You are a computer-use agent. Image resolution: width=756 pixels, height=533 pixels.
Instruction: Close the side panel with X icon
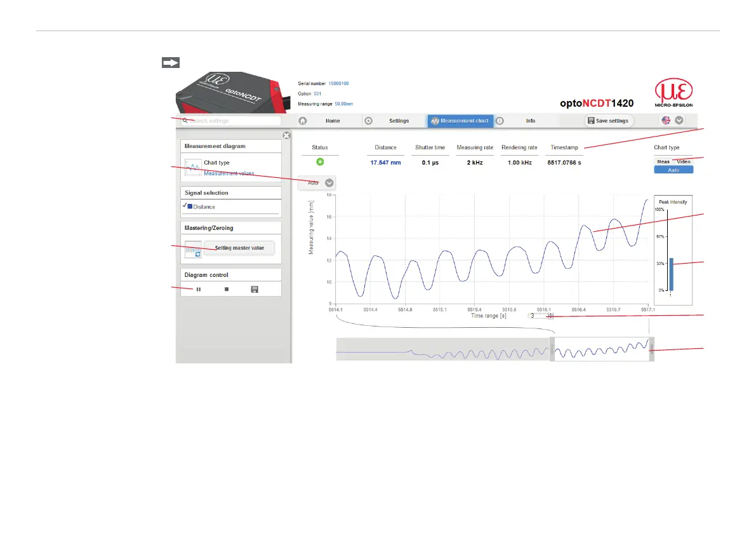(x=286, y=135)
